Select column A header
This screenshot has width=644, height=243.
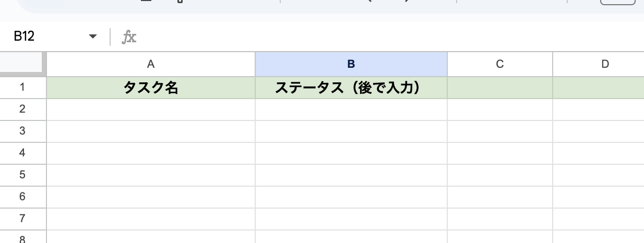point(151,64)
